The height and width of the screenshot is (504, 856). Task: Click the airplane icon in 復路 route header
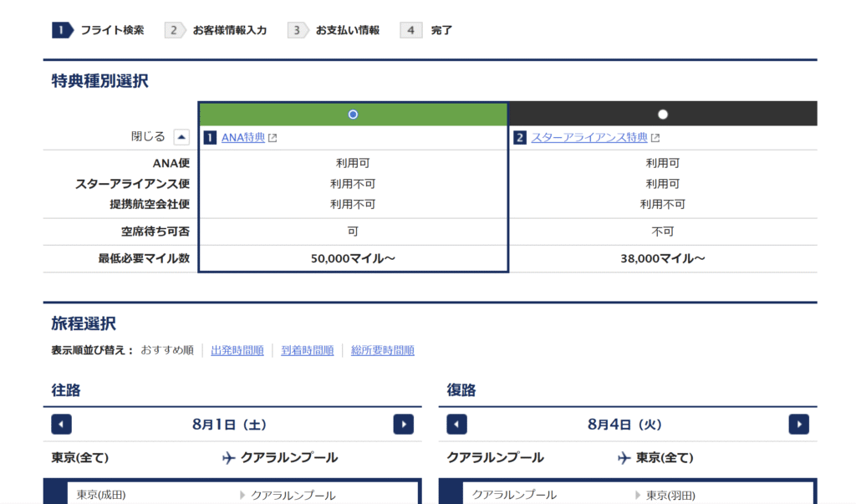pos(624,457)
